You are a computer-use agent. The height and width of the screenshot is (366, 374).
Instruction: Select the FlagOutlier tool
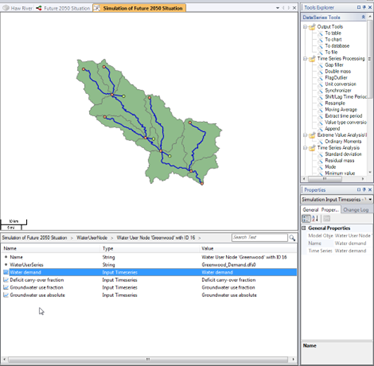(x=336, y=77)
